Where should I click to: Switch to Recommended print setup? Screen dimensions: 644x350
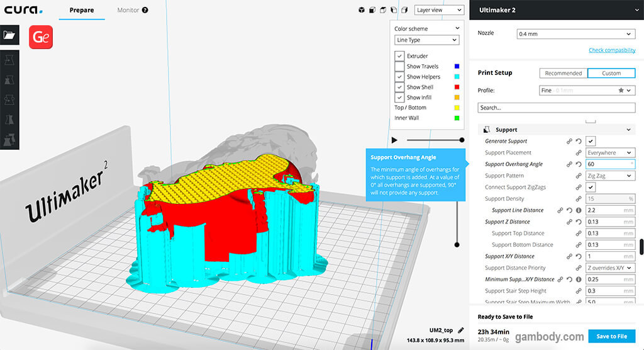[x=563, y=73]
